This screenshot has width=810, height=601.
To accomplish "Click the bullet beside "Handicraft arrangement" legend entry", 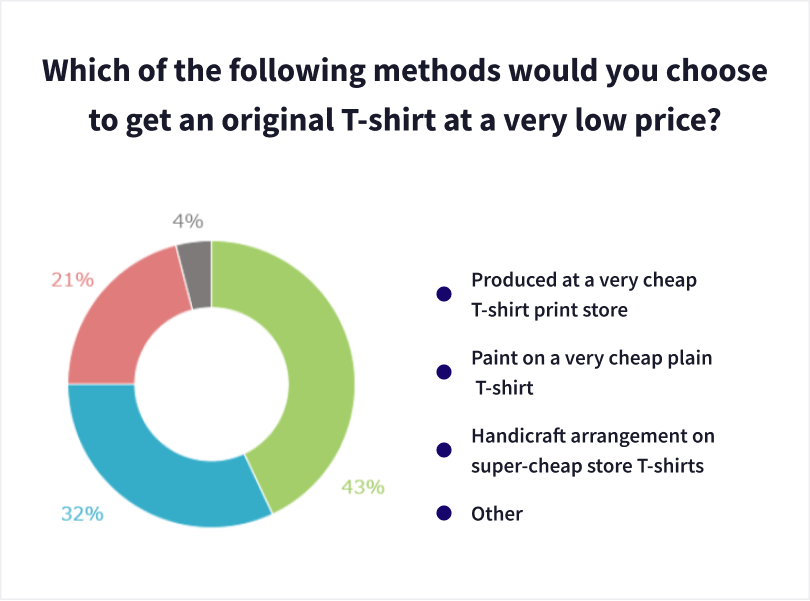I will click(x=443, y=450).
